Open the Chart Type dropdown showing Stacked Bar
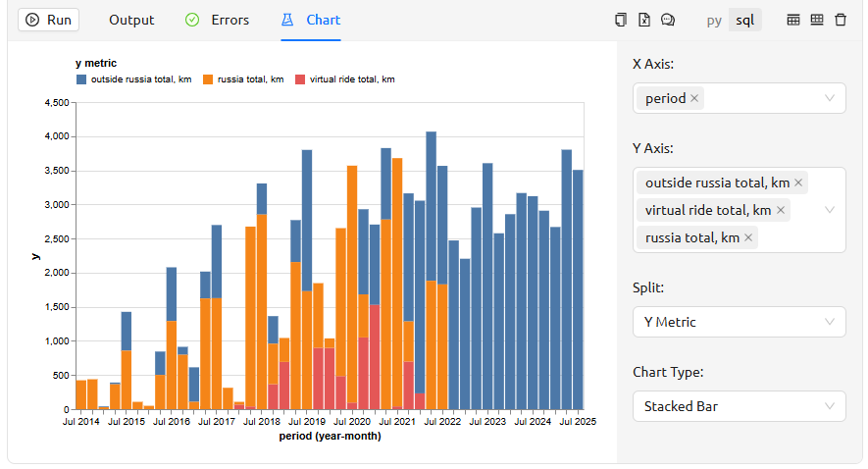868x469 pixels. 830,406
